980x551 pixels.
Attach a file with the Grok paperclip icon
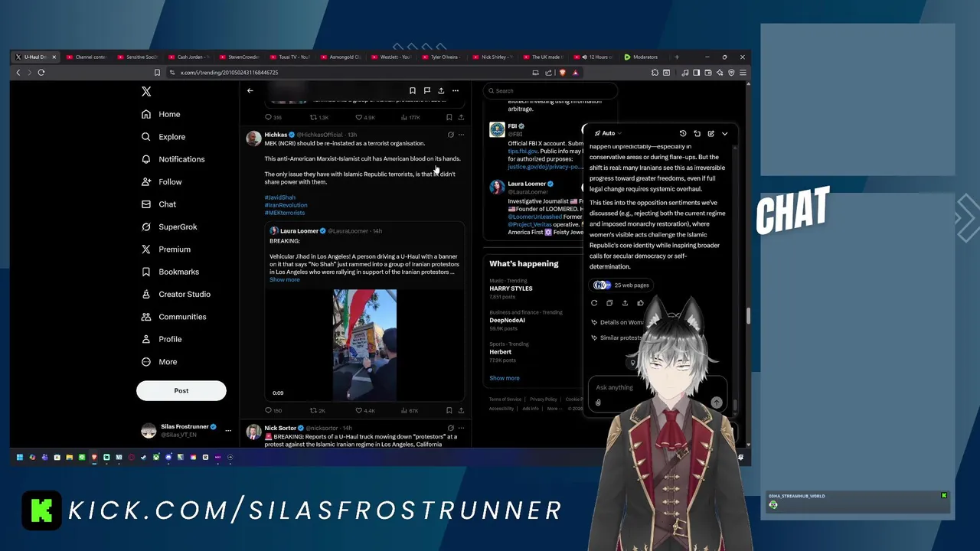point(598,403)
